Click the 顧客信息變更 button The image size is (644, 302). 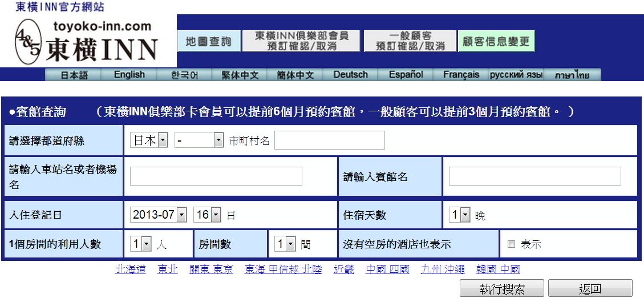coord(496,41)
